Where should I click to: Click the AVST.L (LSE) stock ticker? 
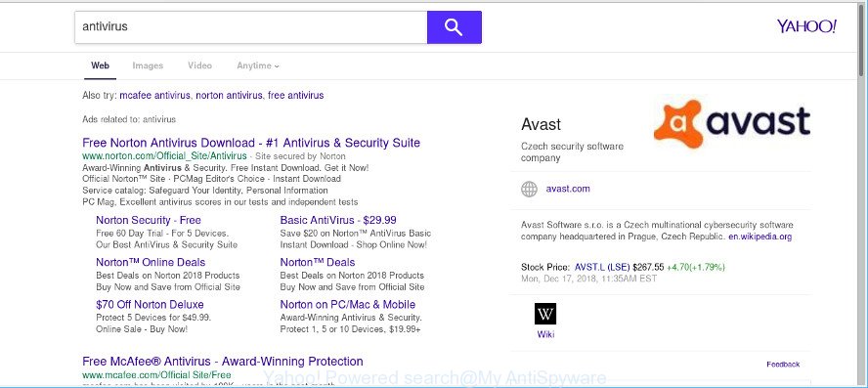pyautogui.click(x=602, y=268)
